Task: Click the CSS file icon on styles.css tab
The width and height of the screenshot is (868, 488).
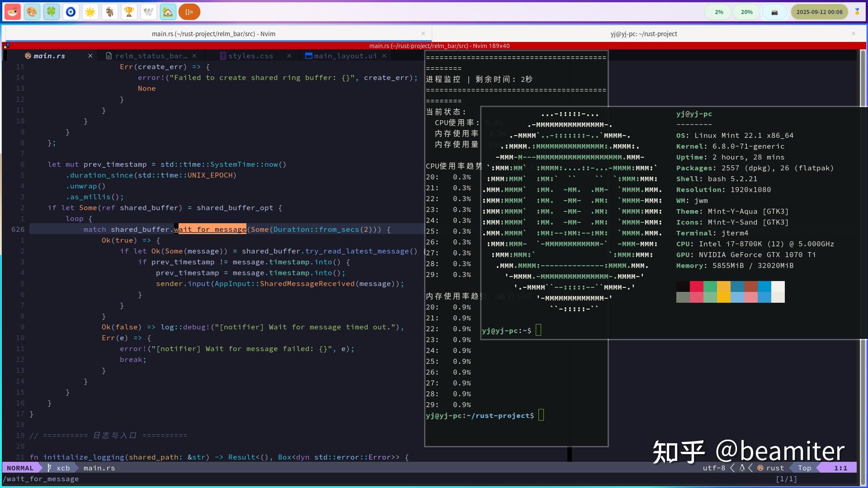Action: [222, 56]
